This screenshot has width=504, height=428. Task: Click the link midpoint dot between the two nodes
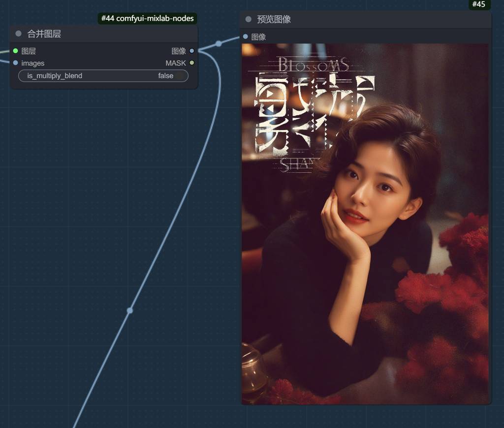pos(219,43)
